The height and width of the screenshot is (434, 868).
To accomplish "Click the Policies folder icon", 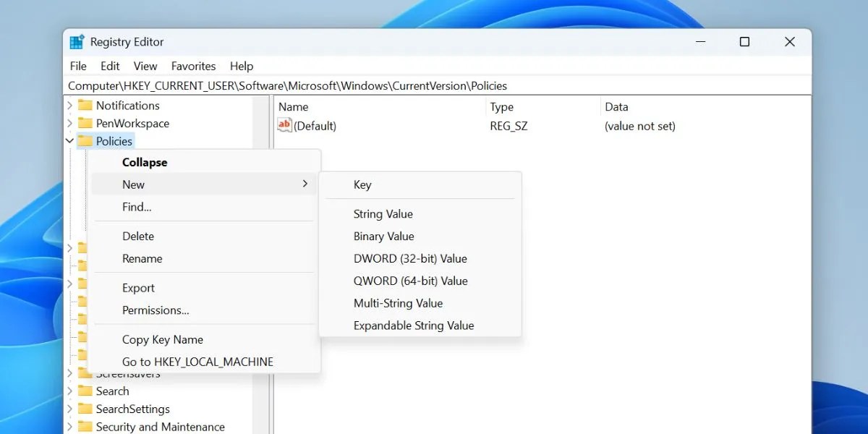I will click(85, 141).
